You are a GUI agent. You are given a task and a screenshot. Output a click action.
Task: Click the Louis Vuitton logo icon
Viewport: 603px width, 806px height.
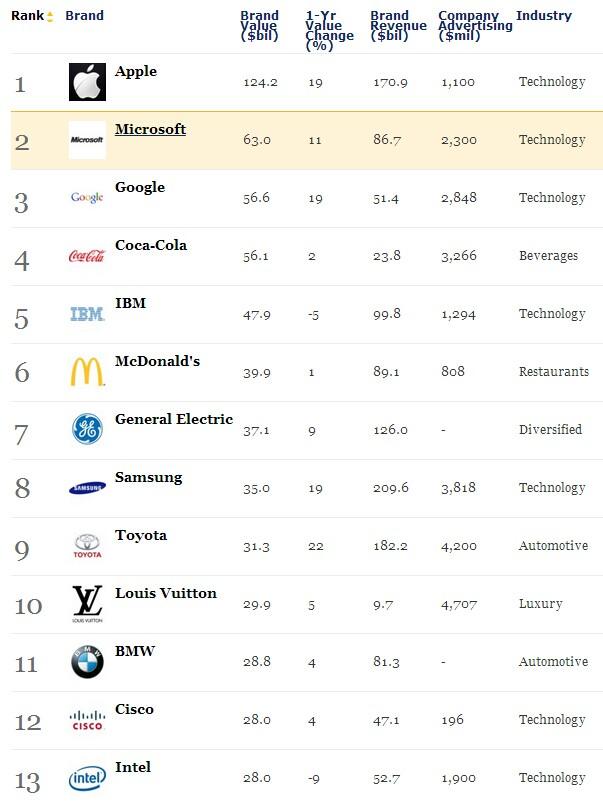(87, 604)
